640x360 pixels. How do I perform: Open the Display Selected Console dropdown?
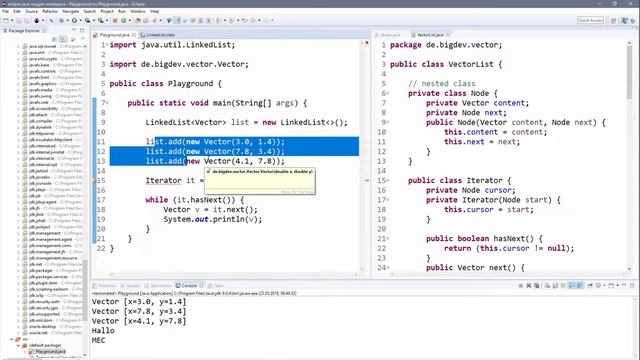tap(604, 285)
